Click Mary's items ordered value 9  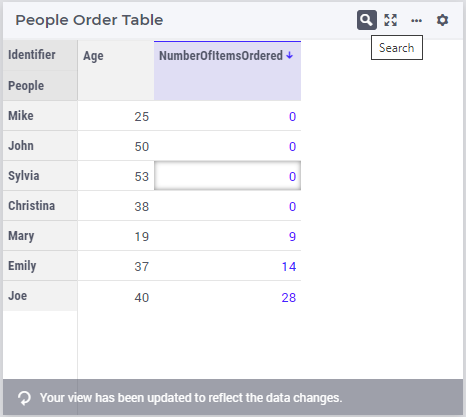click(x=292, y=236)
